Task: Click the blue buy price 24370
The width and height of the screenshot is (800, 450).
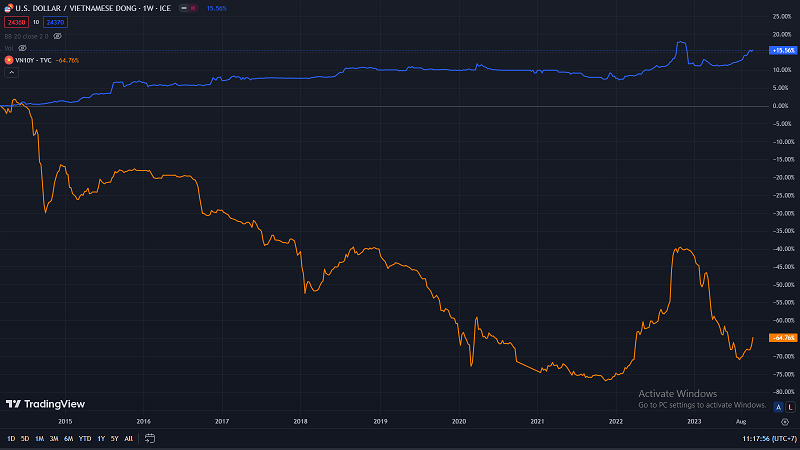Action: click(55, 21)
